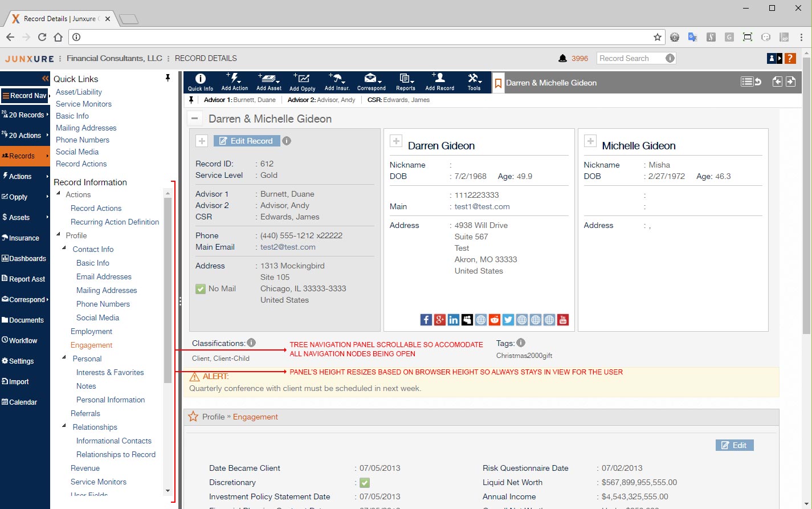Open the Documents sidebar item

pos(25,320)
